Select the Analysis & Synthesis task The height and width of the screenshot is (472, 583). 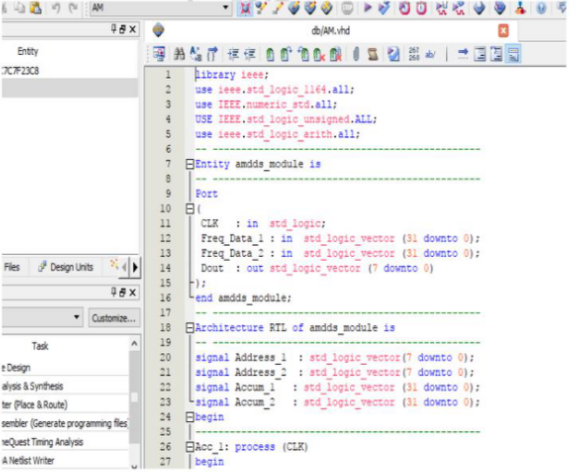coord(33,386)
